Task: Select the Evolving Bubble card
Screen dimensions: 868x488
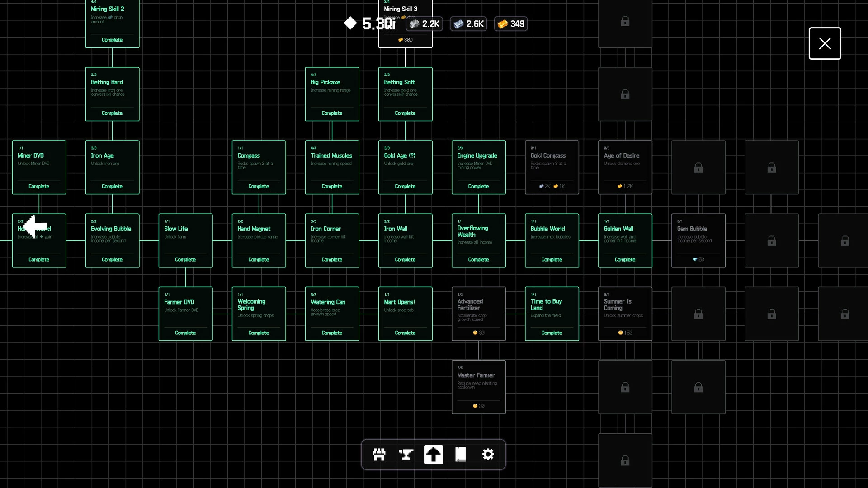Action: [112, 240]
